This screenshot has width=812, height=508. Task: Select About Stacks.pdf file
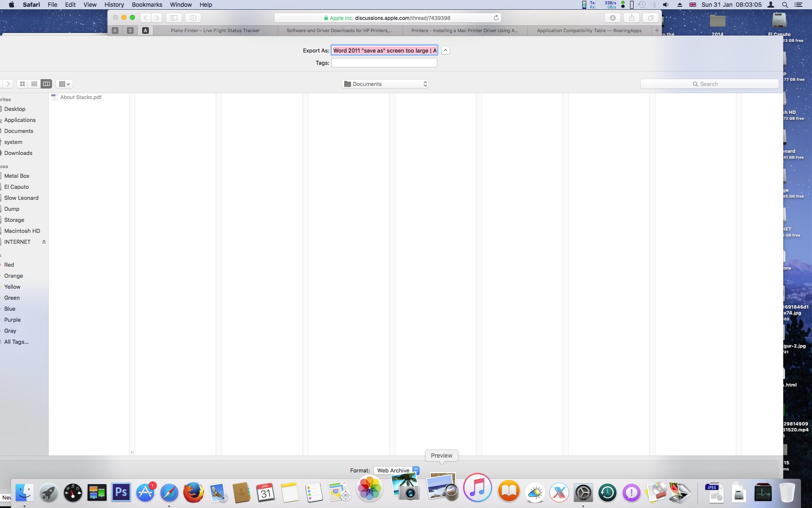tap(80, 97)
